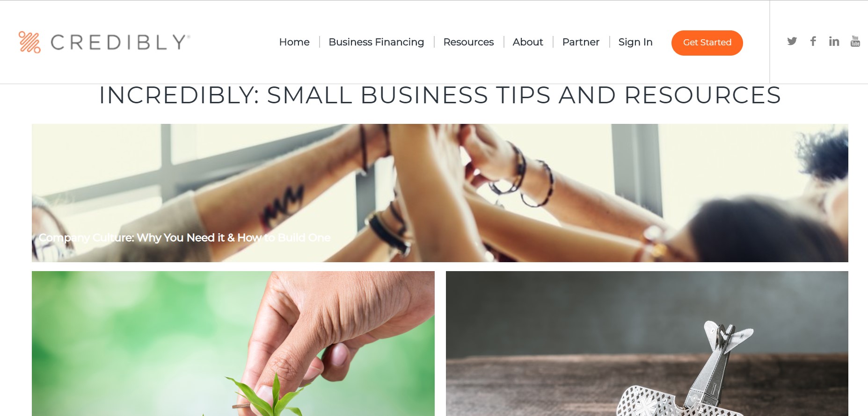
Task: Go to the YouTube channel icon
Action: 855,41
